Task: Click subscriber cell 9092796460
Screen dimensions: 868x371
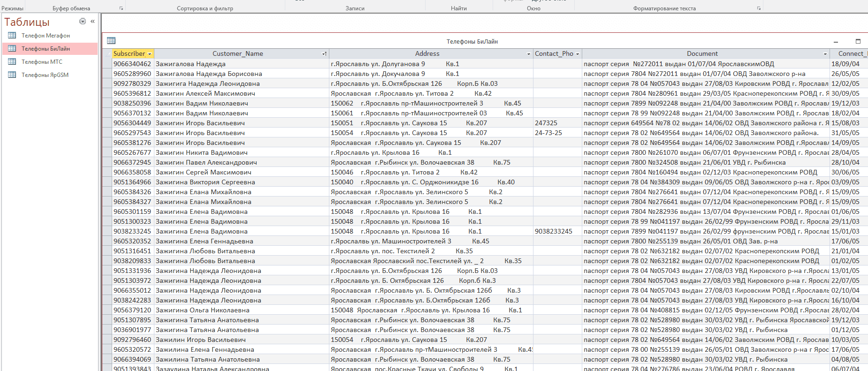Action: [x=132, y=340]
